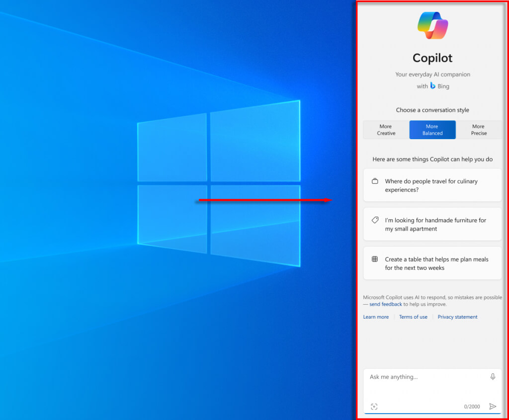Click the Copilot logo icon
This screenshot has width=509, height=420.
coord(432,25)
